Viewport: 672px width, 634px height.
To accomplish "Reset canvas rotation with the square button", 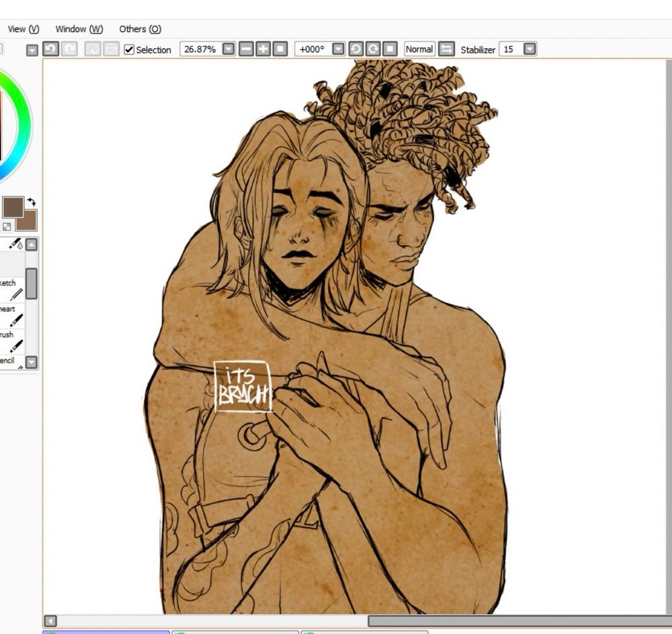I will (x=390, y=49).
